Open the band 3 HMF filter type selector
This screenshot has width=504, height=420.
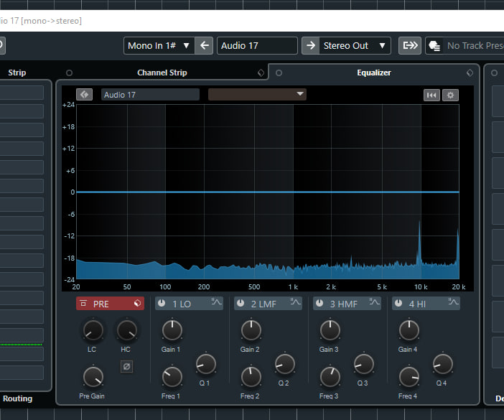(x=374, y=302)
